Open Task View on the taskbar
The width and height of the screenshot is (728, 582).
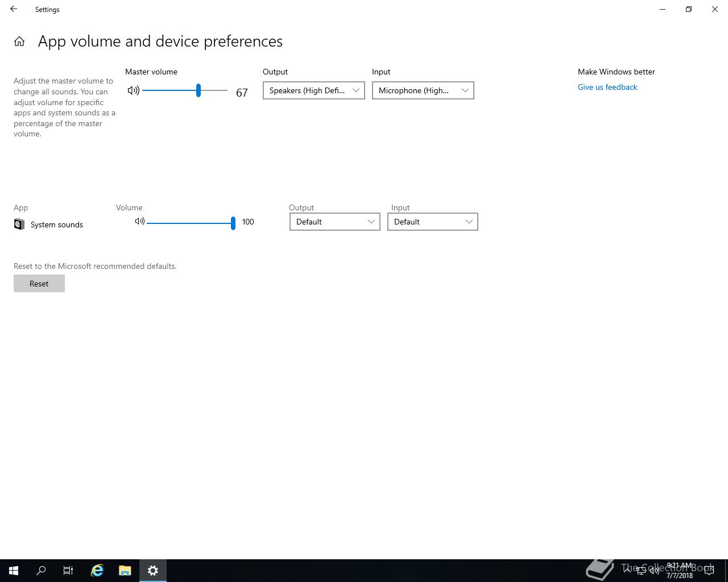pos(68,571)
